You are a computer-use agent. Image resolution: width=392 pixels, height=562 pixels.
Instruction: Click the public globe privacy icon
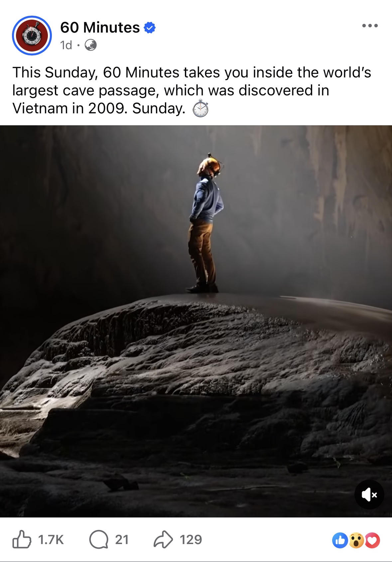point(91,45)
